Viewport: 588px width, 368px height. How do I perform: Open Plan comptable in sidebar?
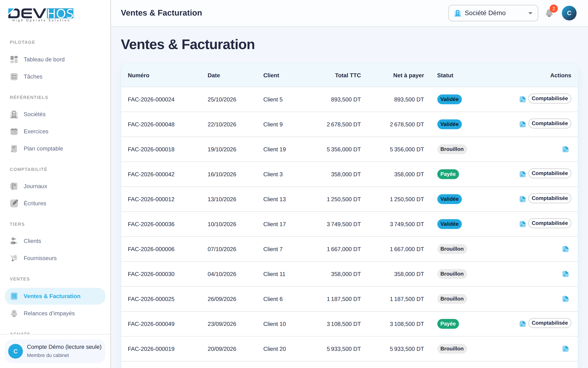point(55,148)
